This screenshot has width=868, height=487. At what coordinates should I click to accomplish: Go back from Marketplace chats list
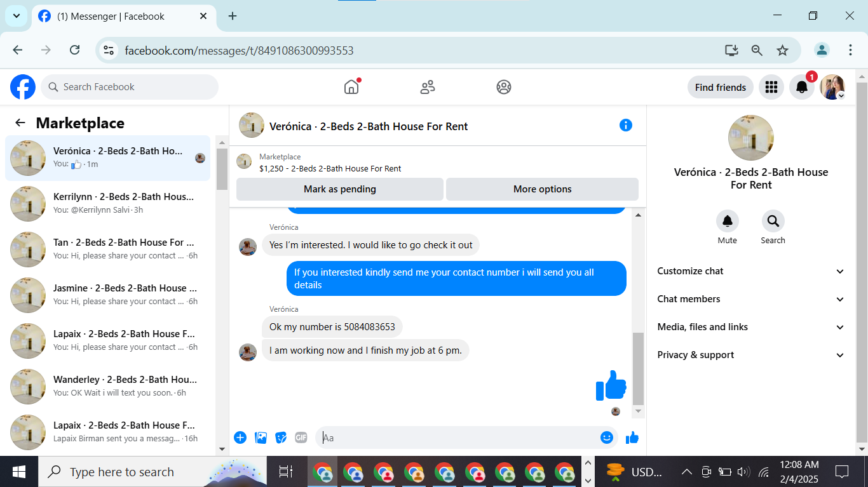[20, 123]
